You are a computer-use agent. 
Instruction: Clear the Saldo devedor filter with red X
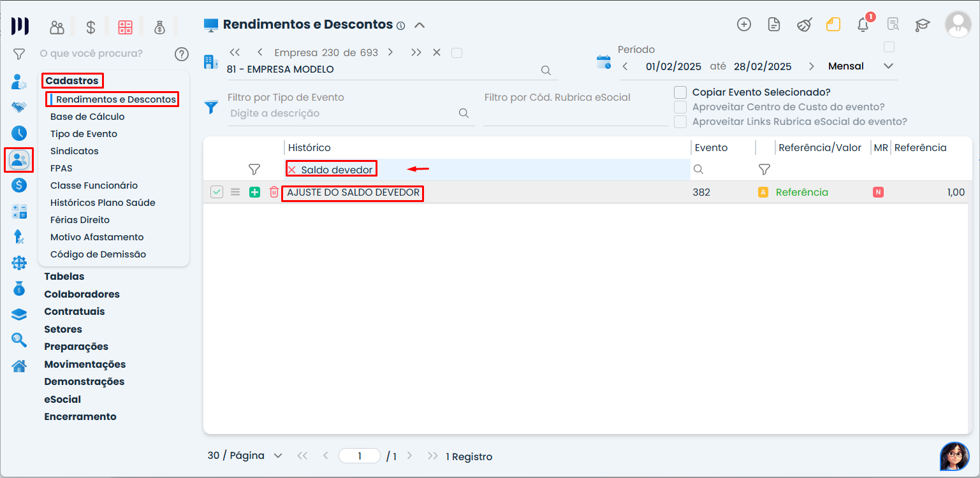point(292,170)
